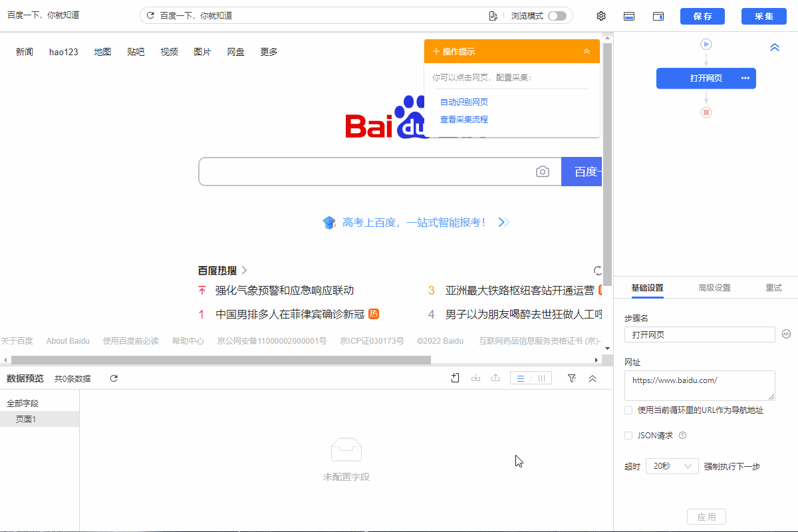The height and width of the screenshot is (532, 798).
Task: Click the 查看采集流程 link
Action: pos(464,120)
